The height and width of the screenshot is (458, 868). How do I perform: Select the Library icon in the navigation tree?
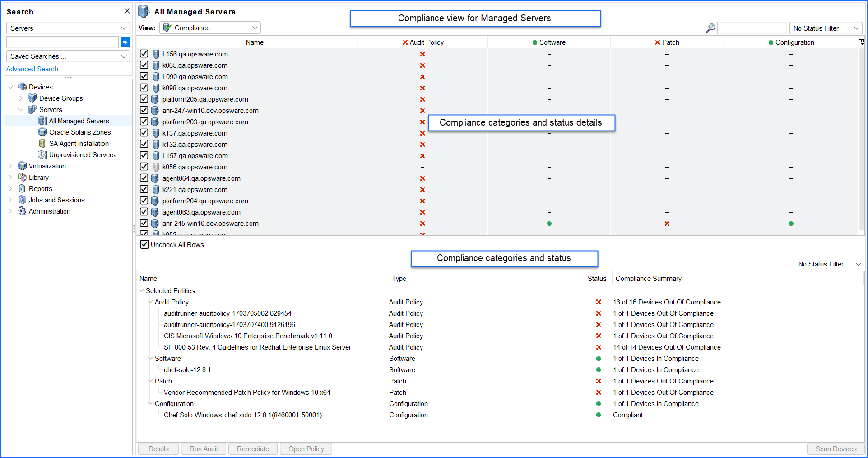[23, 177]
